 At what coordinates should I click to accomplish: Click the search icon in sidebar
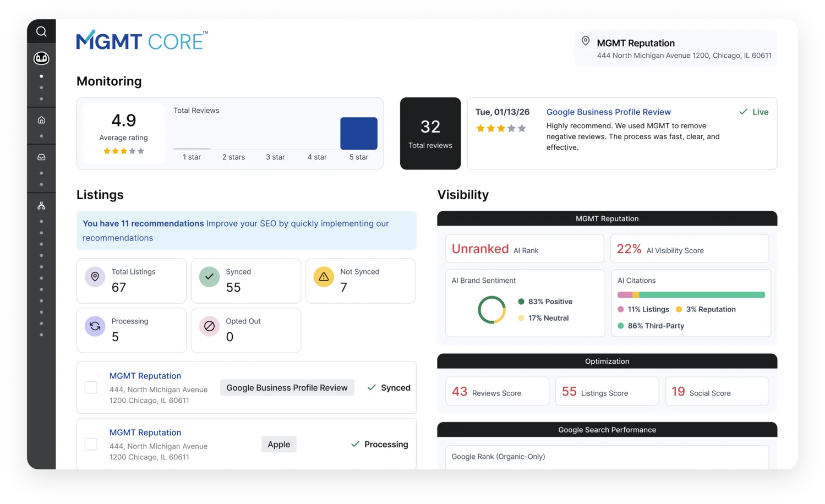(x=41, y=31)
